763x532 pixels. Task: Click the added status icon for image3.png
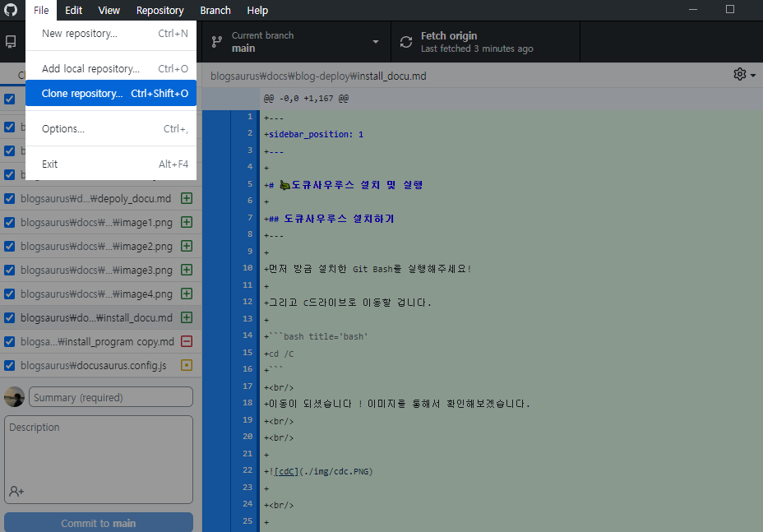pos(187,271)
